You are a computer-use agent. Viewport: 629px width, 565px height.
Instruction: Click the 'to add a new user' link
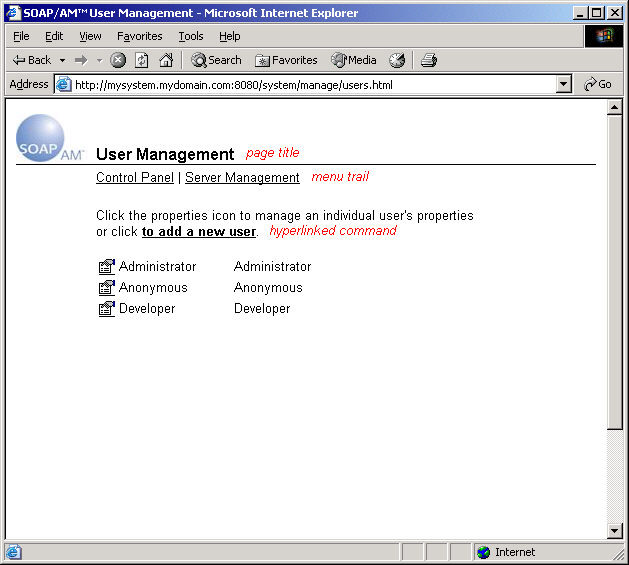click(x=199, y=232)
